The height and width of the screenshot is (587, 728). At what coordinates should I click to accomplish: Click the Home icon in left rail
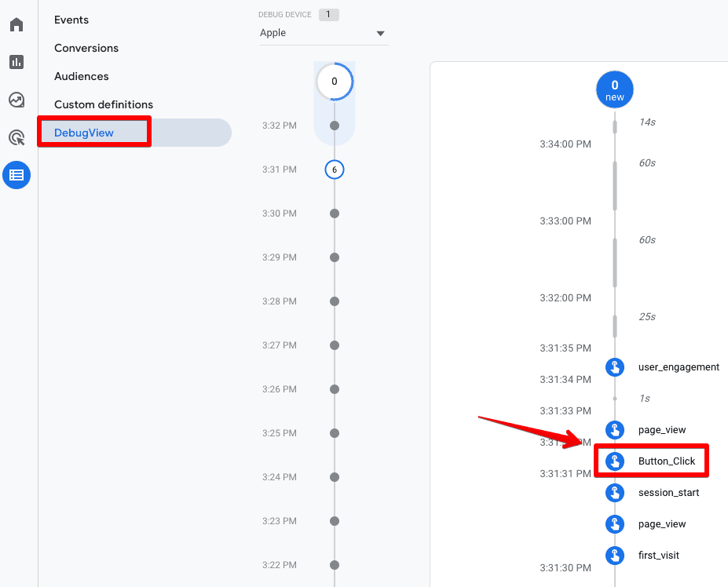[16, 24]
